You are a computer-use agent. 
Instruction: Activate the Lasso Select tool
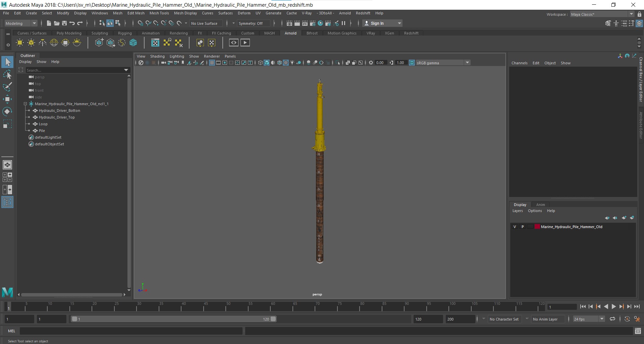pyautogui.click(x=7, y=74)
